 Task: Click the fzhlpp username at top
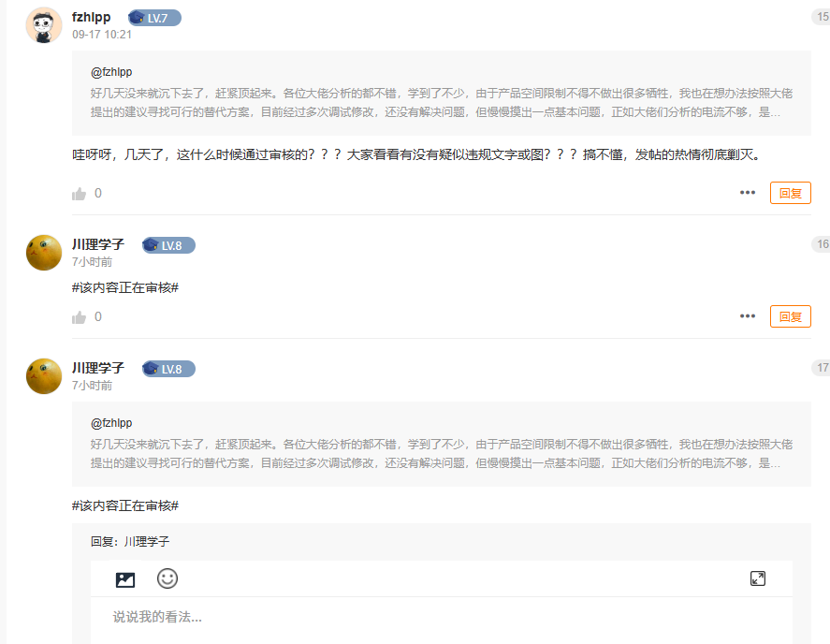(92, 18)
